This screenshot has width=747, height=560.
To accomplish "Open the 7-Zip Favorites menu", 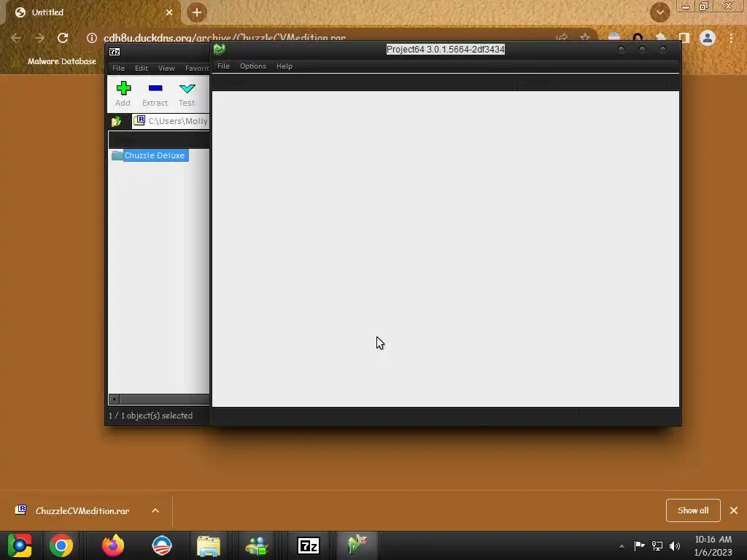I will (196, 68).
